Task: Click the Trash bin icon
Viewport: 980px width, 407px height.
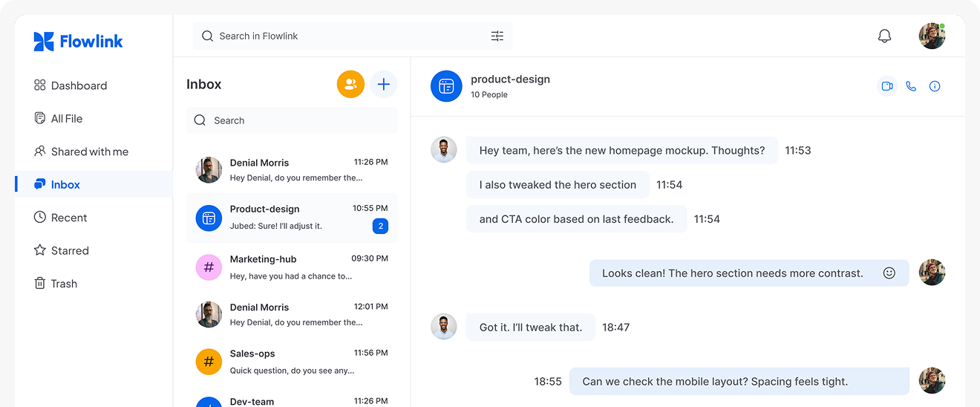Action: [40, 283]
